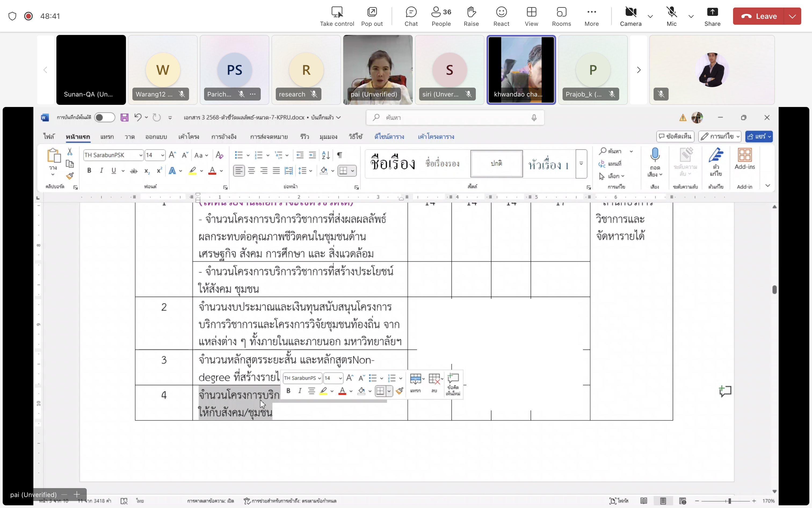Switch to the แทรก (Insert) tab
Screen dimensions: 812x508
point(107,137)
